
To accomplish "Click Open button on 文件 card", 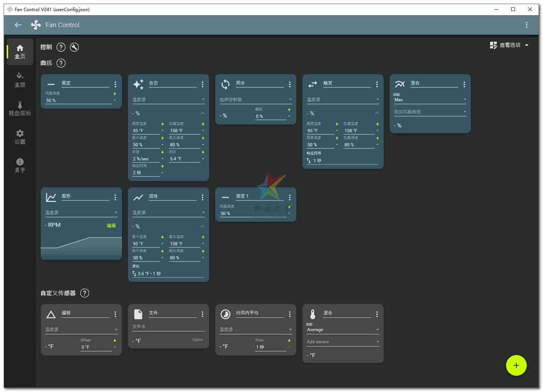I will pos(197,340).
